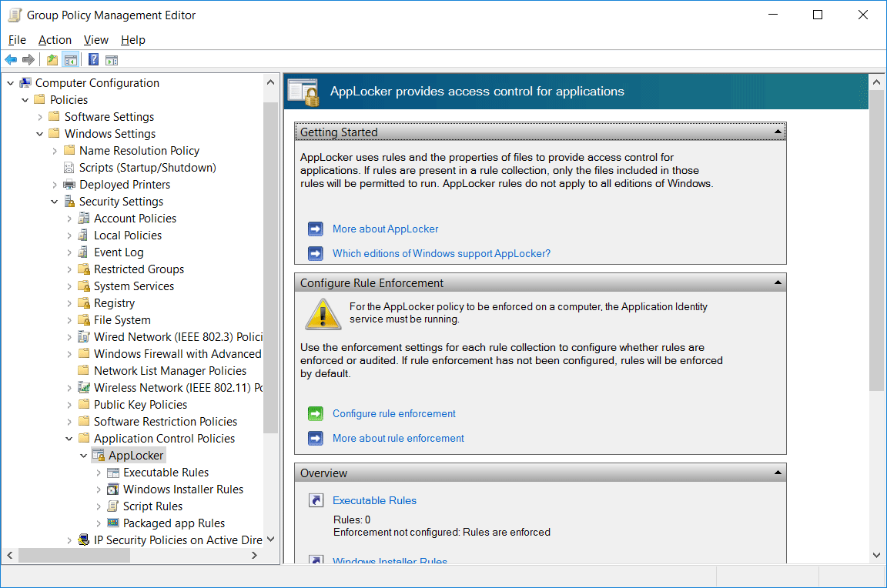Image resolution: width=887 pixels, height=588 pixels.
Task: Click the Up one level folder icon
Action: click(52, 59)
